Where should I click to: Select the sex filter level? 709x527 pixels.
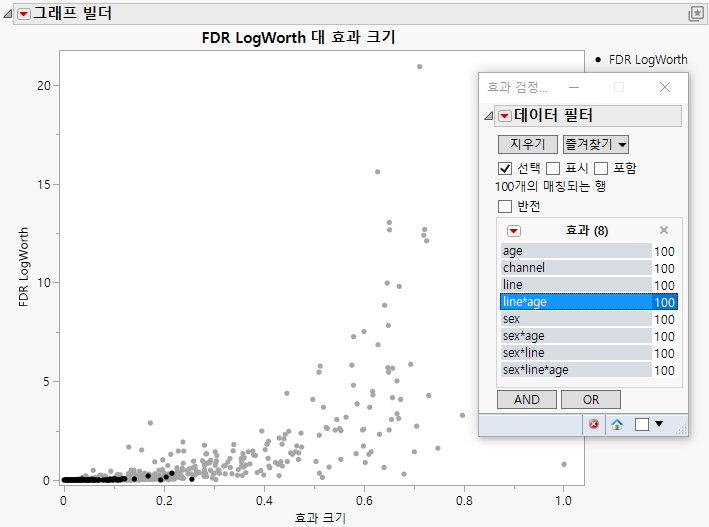point(589,319)
